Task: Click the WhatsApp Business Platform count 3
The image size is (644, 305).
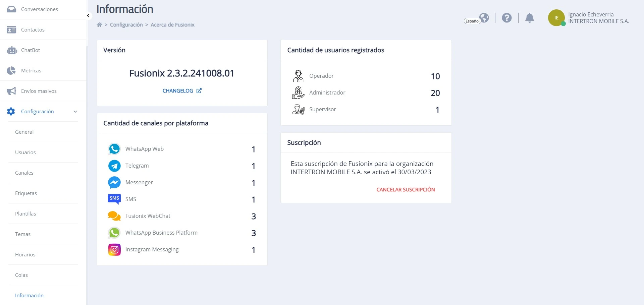Action: 254,233
